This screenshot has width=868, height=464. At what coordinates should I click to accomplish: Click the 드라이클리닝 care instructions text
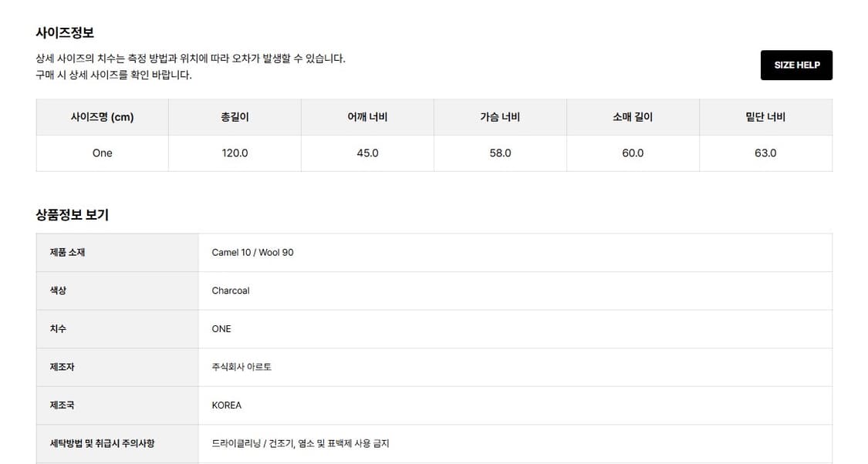point(301,443)
